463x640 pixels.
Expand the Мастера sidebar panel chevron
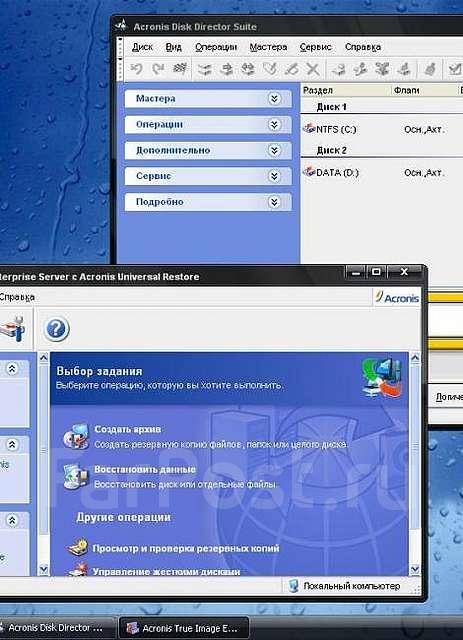tap(274, 98)
